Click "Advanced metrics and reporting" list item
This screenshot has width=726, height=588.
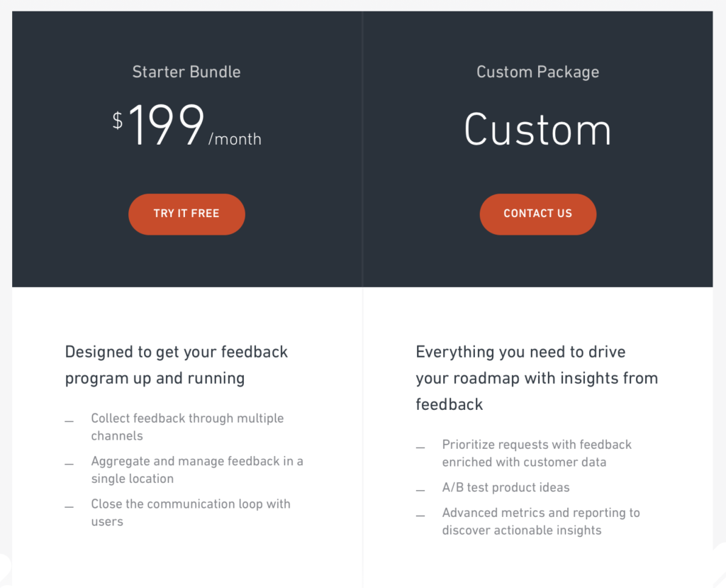tap(541, 521)
